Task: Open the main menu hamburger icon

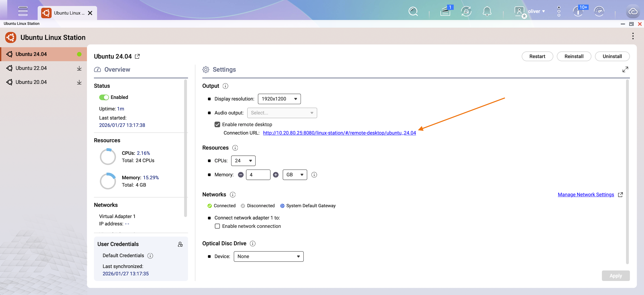Action: [23, 11]
